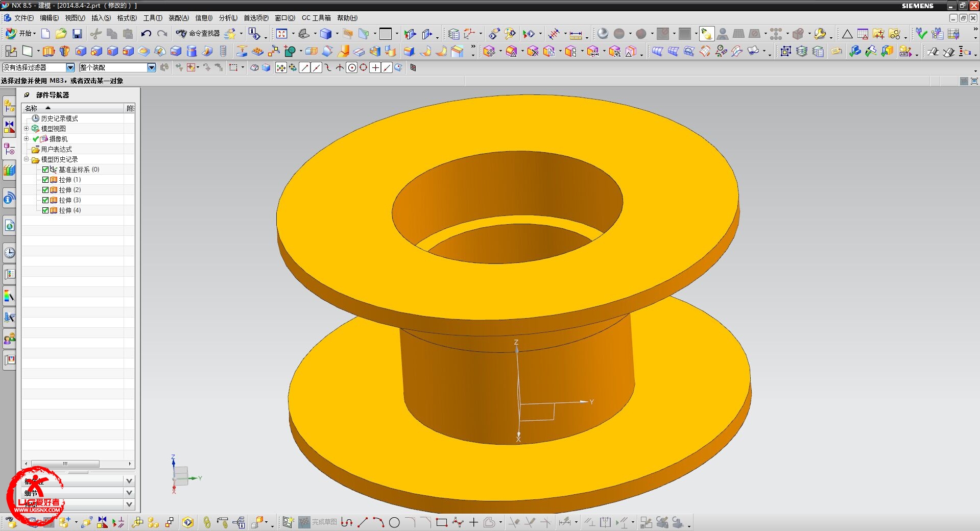Click the Measure distance ruler icon
980x531 pixels.
point(576,34)
